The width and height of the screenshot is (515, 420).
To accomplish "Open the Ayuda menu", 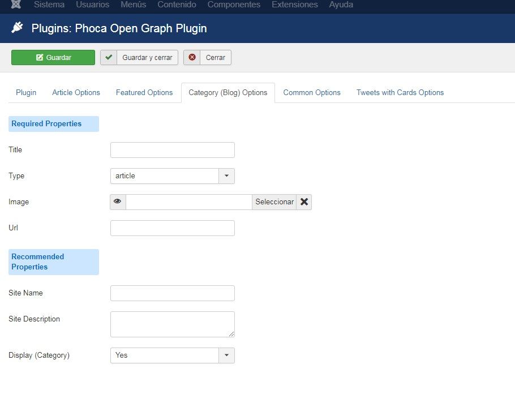I will [x=341, y=5].
